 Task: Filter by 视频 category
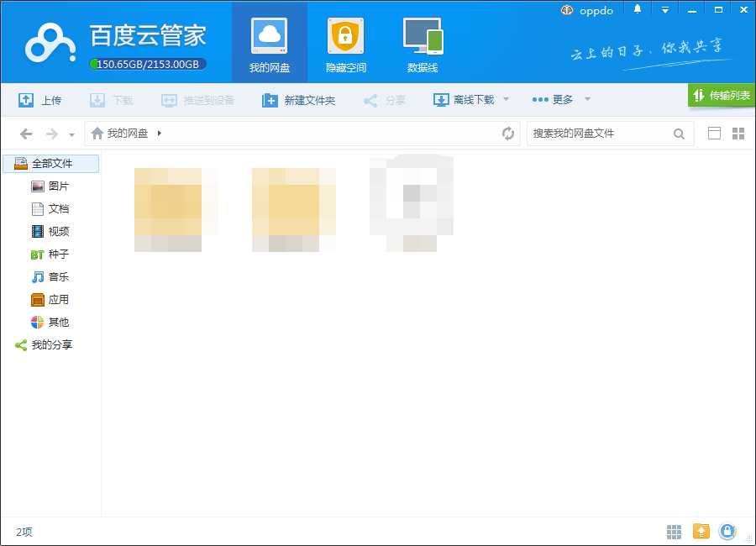tap(50, 232)
